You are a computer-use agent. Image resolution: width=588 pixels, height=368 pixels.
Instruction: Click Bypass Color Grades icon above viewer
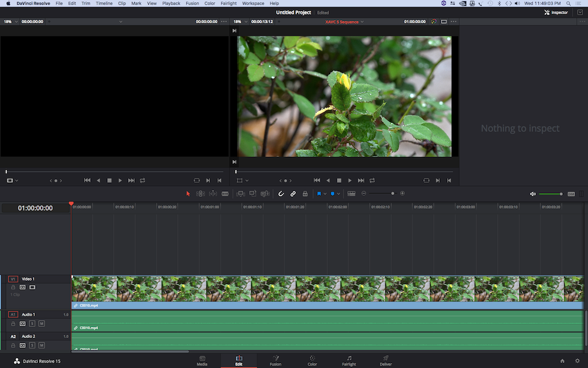[434, 22]
